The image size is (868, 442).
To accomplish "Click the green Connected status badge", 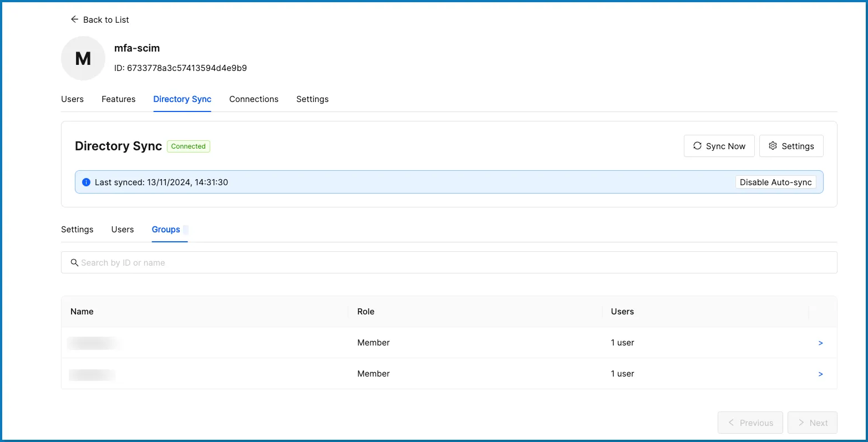I will 188,146.
